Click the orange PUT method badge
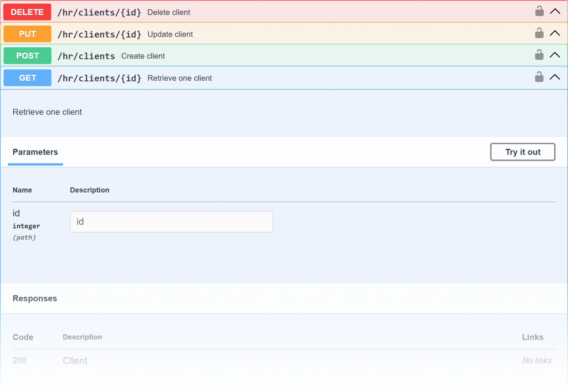Screen dimensions: 568x392 pyautogui.click(x=27, y=34)
